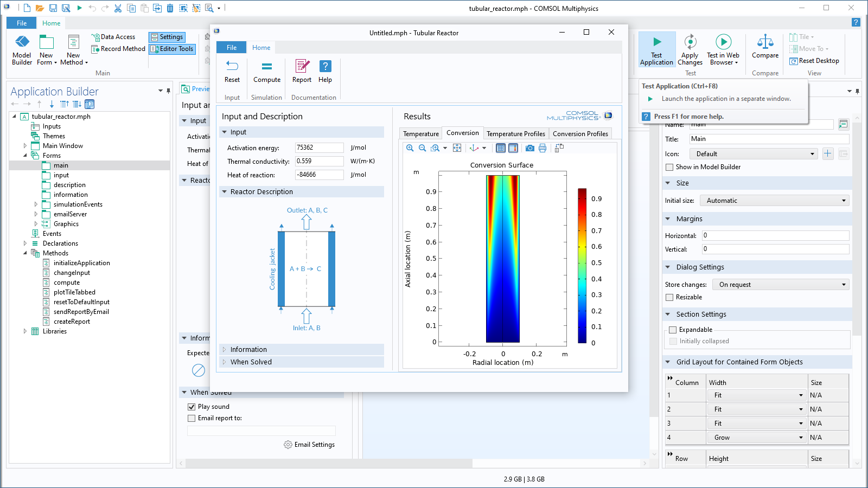This screenshot has height=488, width=868.
Task: Click the print icon in plot toolbar
Action: [x=542, y=148]
